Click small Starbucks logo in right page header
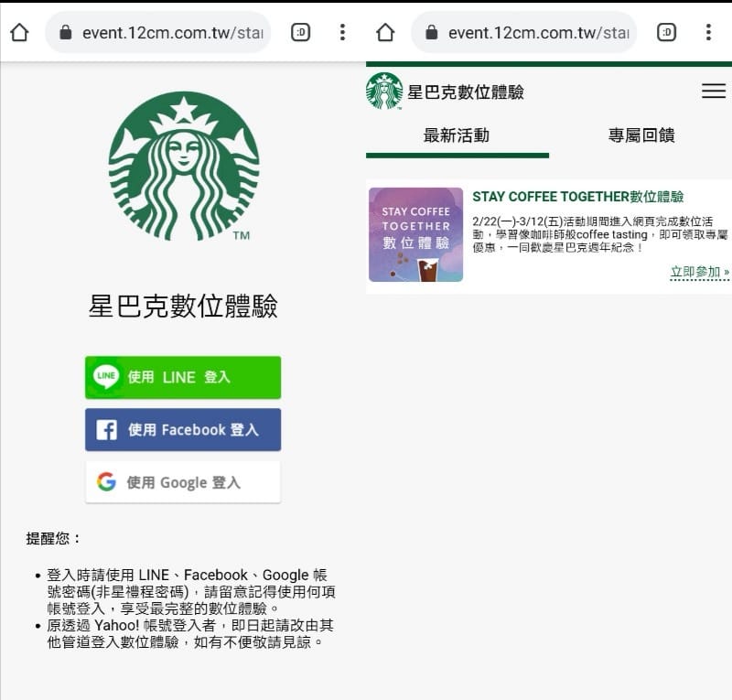The image size is (732, 700). [x=384, y=92]
